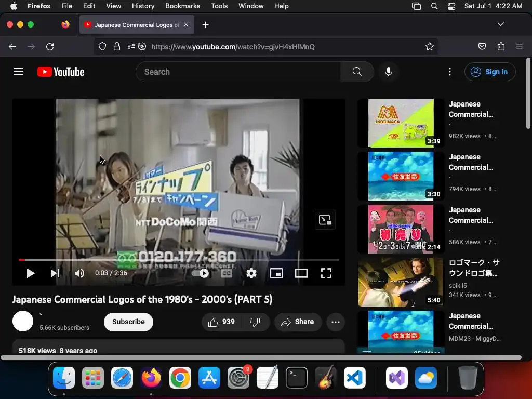Open Firefox extensions menu
The height and width of the screenshot is (399, 532).
[x=501, y=46]
